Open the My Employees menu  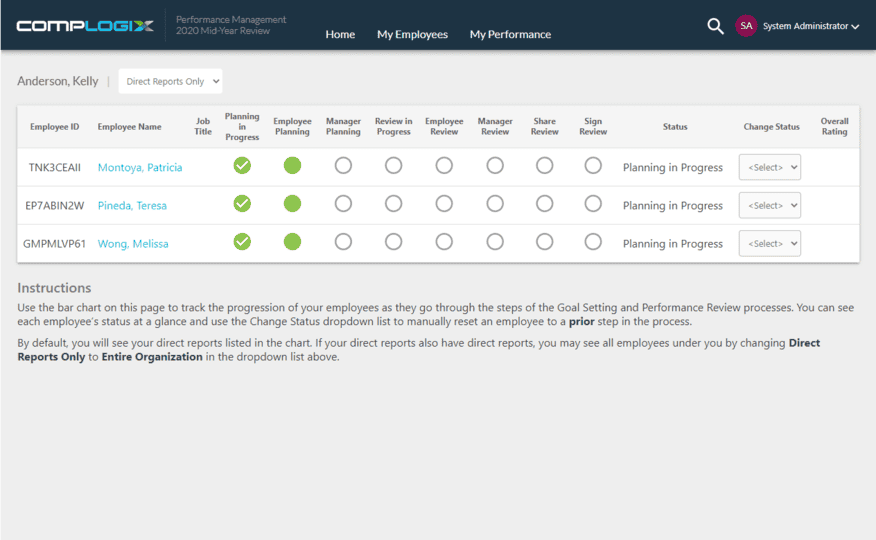(x=412, y=35)
